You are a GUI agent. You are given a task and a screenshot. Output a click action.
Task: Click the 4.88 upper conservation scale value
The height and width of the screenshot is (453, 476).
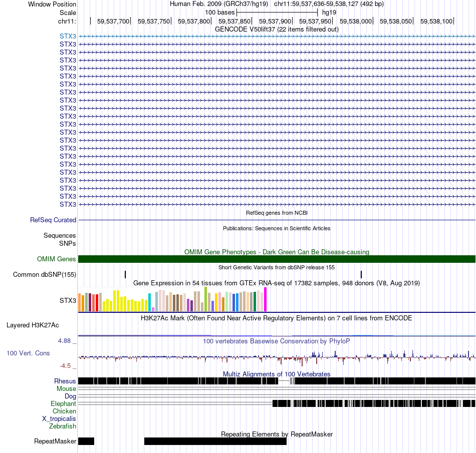point(64,341)
